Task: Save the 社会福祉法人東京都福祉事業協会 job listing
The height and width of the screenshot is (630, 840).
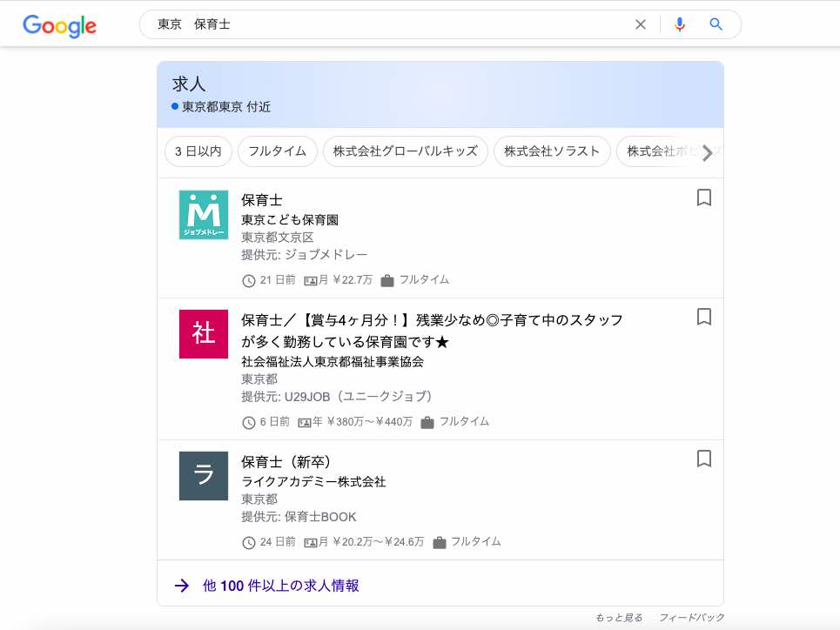Action: click(704, 318)
